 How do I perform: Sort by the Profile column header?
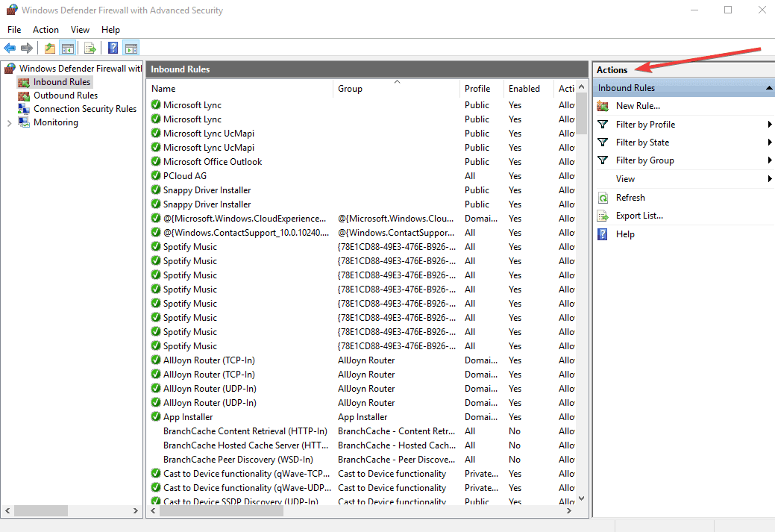pos(482,89)
